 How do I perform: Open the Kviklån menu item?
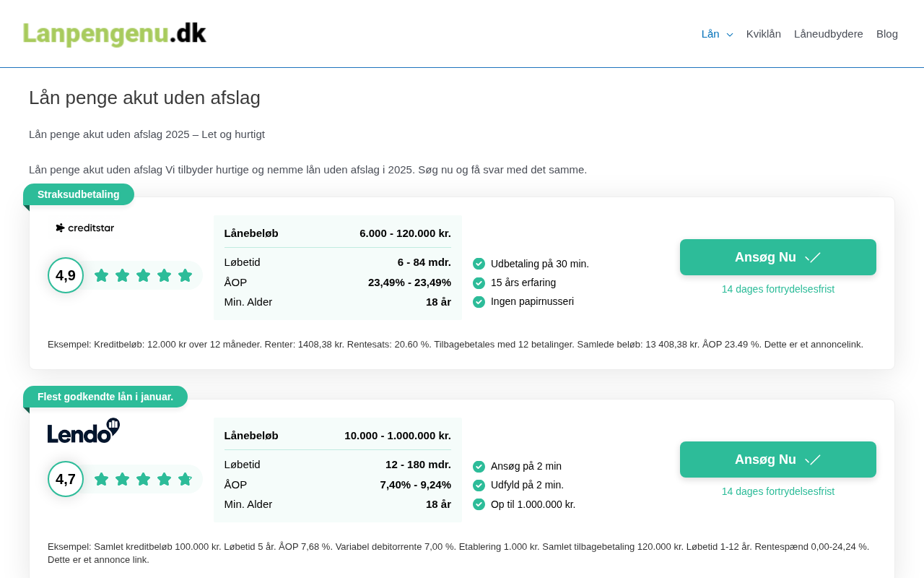[x=764, y=34]
